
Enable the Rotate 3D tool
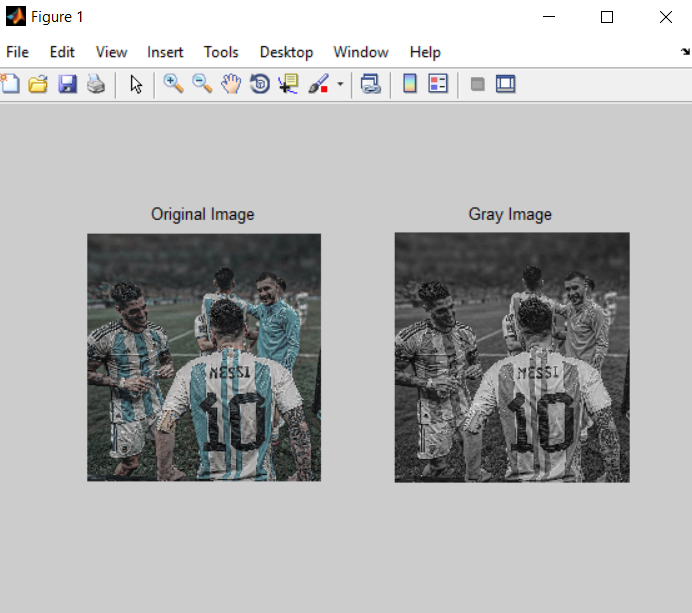[x=260, y=85]
